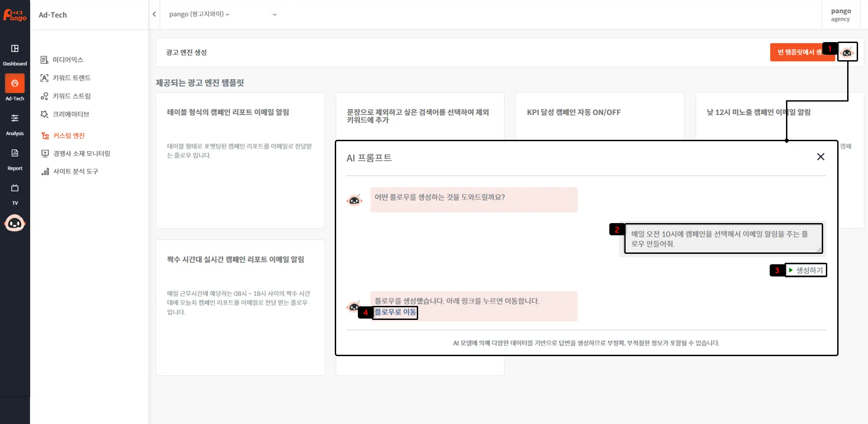868x424 pixels.
Task: Collapse the side menu with left chevron
Action: (154, 14)
